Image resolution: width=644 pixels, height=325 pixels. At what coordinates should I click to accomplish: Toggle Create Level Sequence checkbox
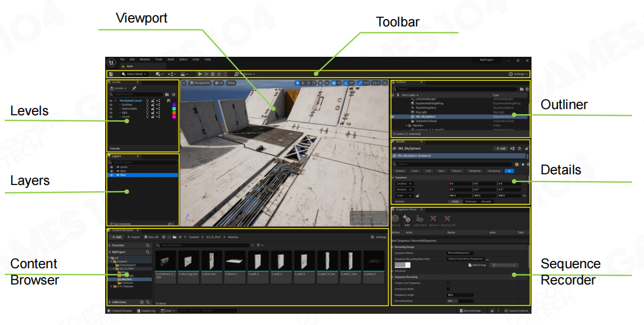(448, 283)
